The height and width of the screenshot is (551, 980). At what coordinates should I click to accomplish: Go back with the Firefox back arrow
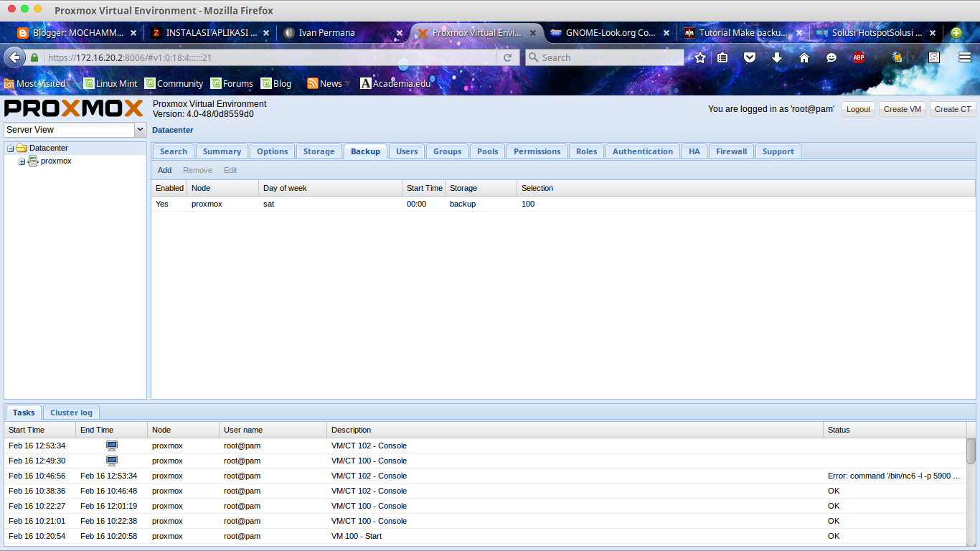point(14,57)
